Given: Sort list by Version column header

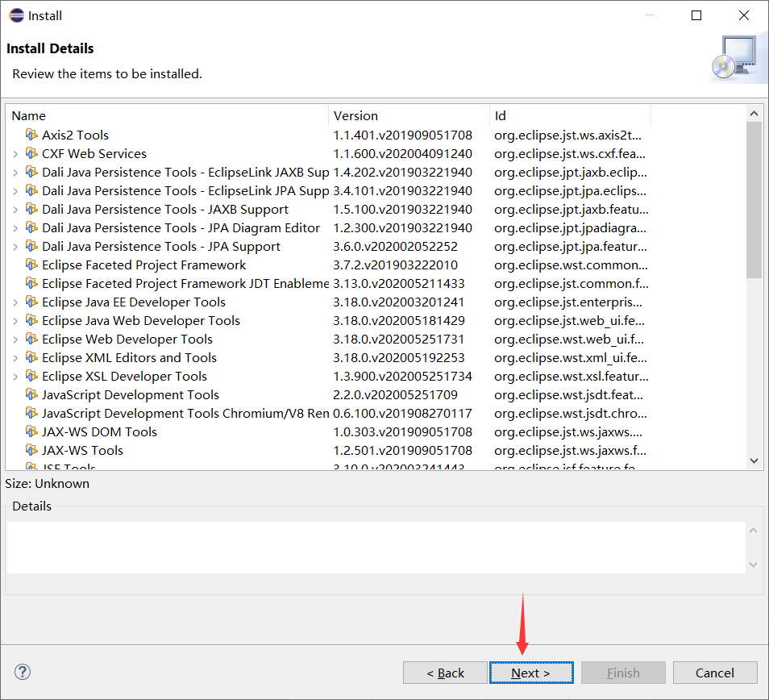Looking at the screenshot, I should [x=409, y=116].
